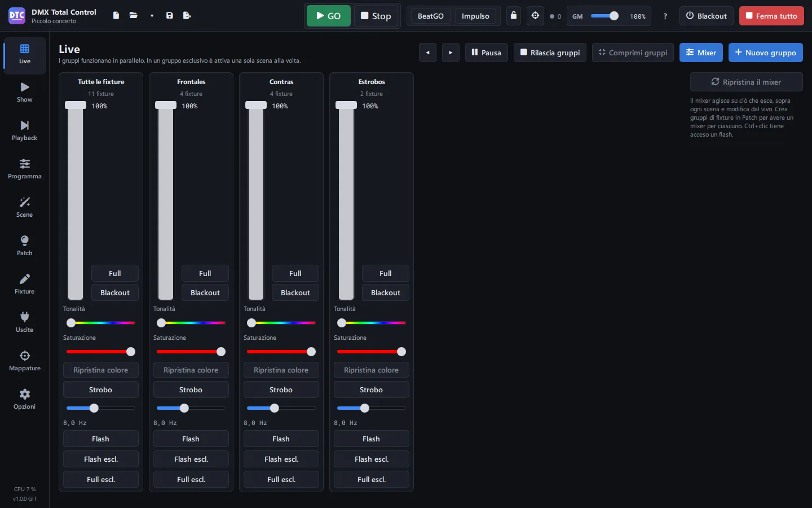Toggle Strobo for Estrobos
The image size is (812, 508).
pyautogui.click(x=372, y=389)
